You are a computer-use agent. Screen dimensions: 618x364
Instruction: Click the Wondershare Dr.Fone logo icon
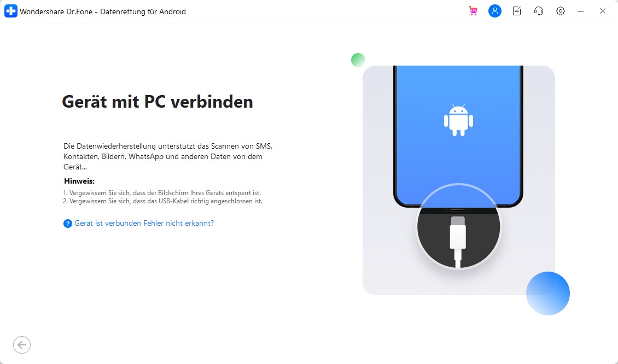[10, 11]
